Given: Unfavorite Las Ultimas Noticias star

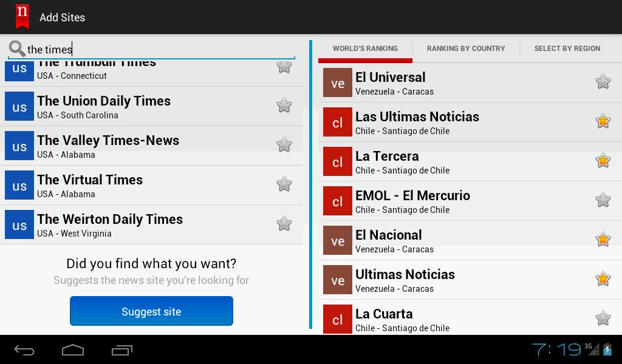Looking at the screenshot, I should pos(603,121).
